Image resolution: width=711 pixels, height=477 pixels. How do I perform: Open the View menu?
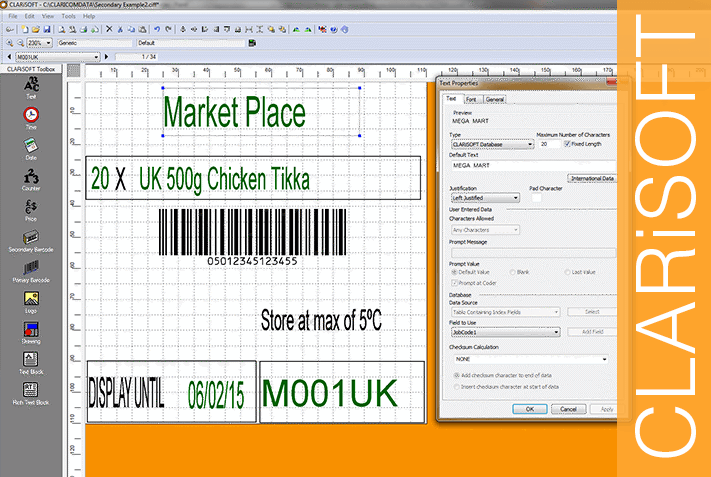(48, 16)
